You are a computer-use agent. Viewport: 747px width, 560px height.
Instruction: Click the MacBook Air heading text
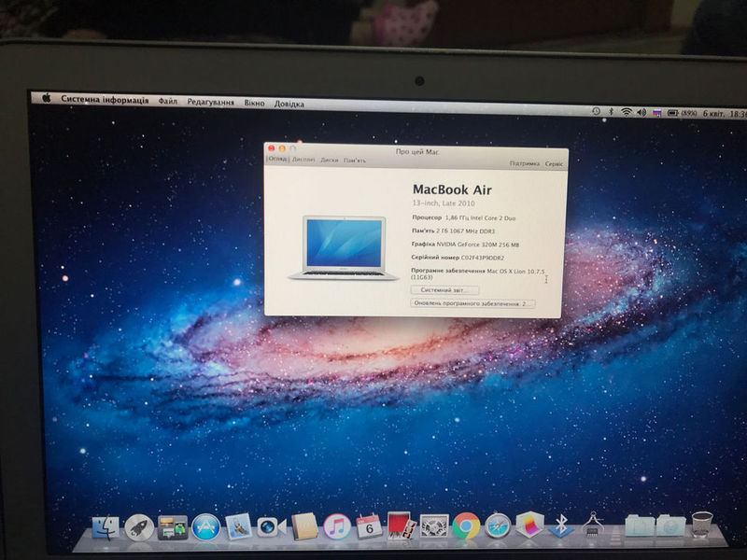click(x=452, y=189)
